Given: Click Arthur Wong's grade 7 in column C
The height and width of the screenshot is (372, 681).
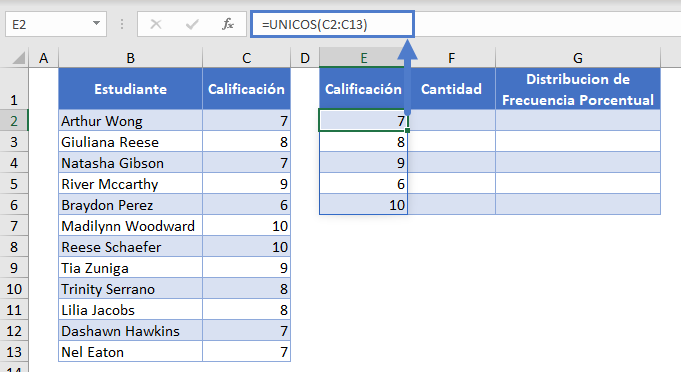Looking at the screenshot, I should (x=246, y=121).
